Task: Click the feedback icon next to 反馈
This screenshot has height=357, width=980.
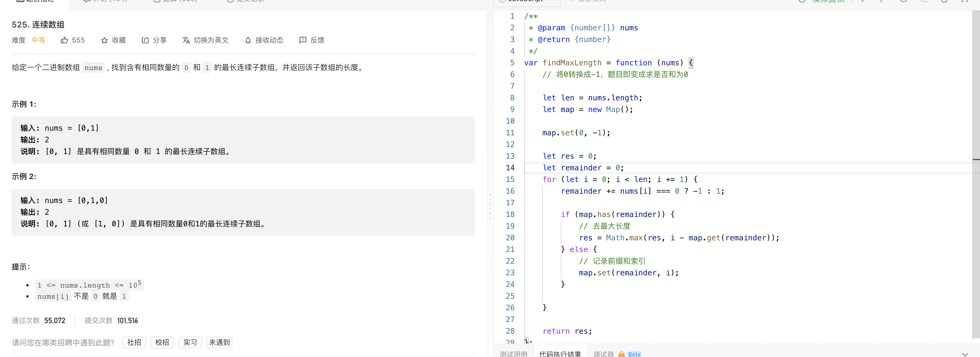Action: 303,40
